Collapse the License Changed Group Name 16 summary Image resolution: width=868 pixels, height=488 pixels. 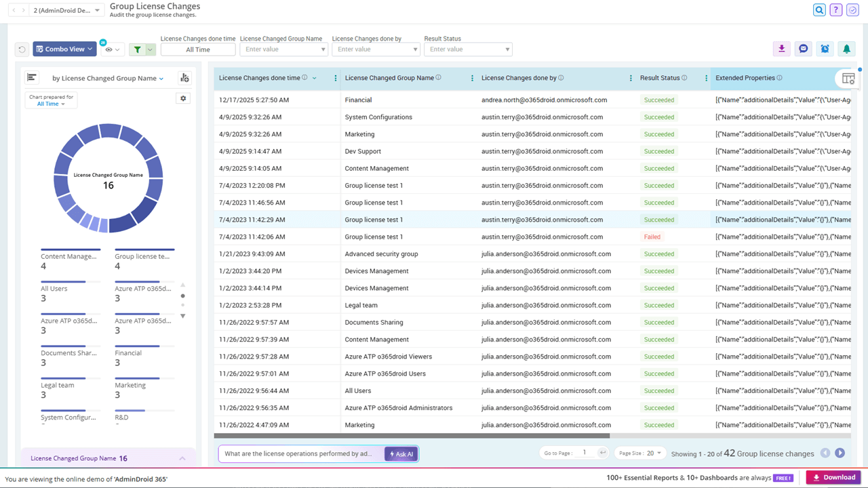click(182, 459)
